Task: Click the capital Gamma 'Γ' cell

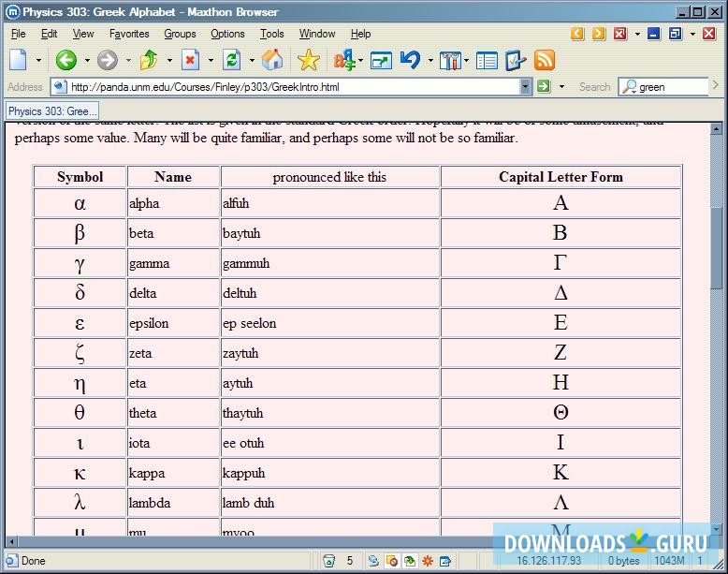Action: 561,263
